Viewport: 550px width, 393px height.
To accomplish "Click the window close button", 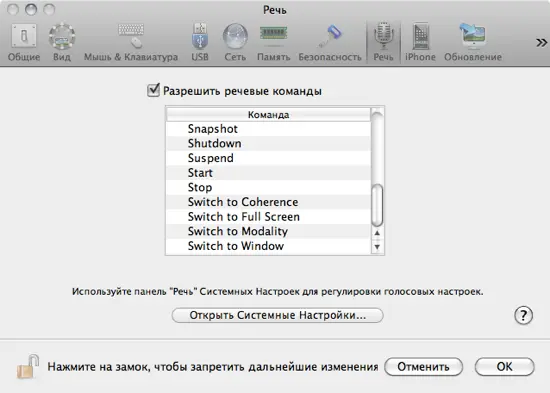I will pyautogui.click(x=13, y=9).
